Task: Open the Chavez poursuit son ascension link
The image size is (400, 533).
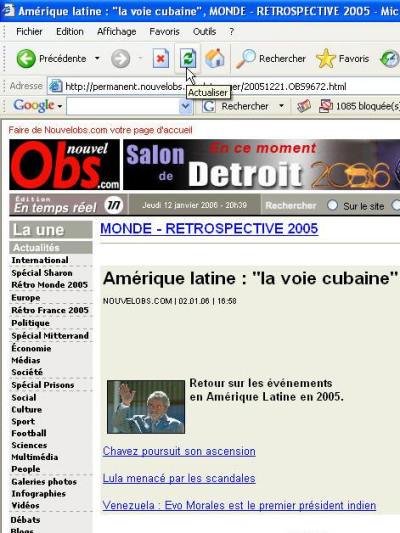Action: coord(179,451)
